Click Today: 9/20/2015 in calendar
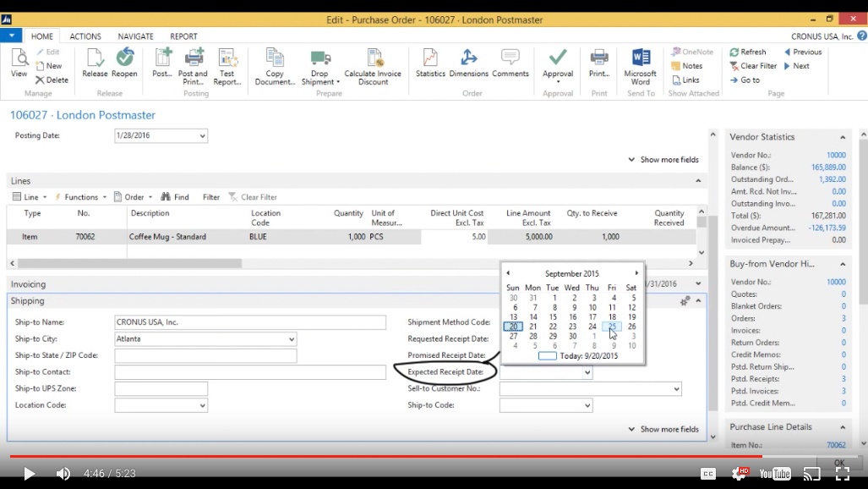The image size is (868, 489). point(578,356)
